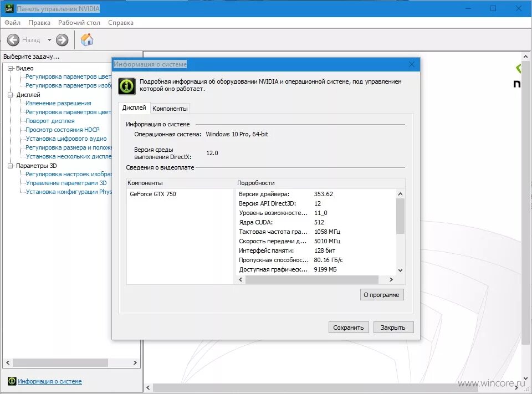Close the Информация о системе dialog
Screen dimensions: 532x394
coord(412,64)
